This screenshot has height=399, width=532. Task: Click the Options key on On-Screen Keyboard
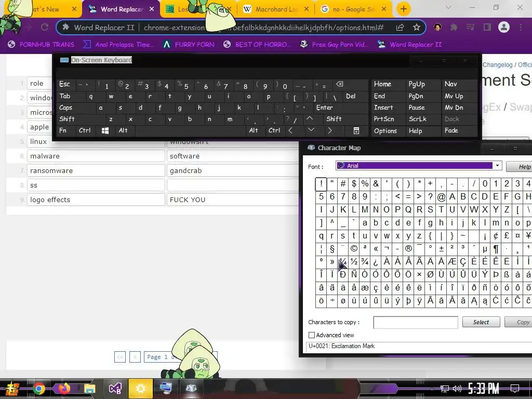tap(388, 130)
